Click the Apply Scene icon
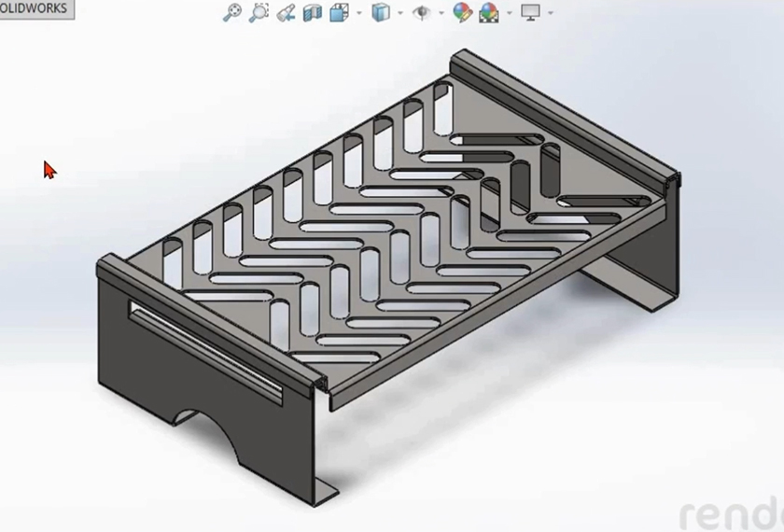The width and height of the screenshot is (784, 532). point(489,12)
